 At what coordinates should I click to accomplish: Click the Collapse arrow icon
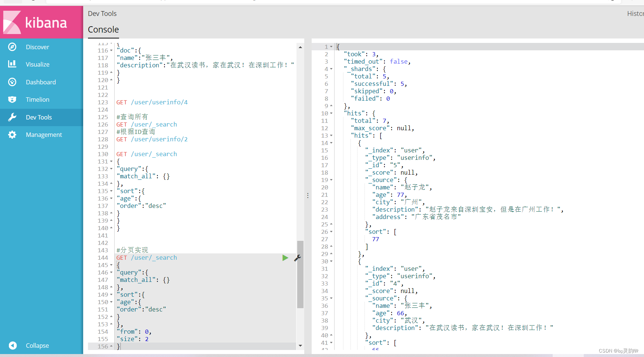point(13,346)
